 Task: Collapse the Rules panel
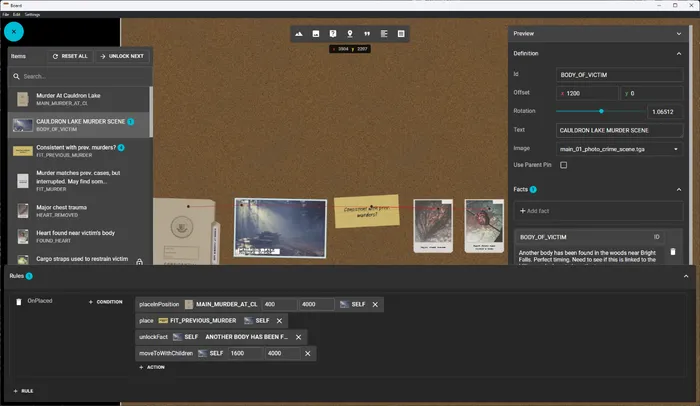click(686, 276)
